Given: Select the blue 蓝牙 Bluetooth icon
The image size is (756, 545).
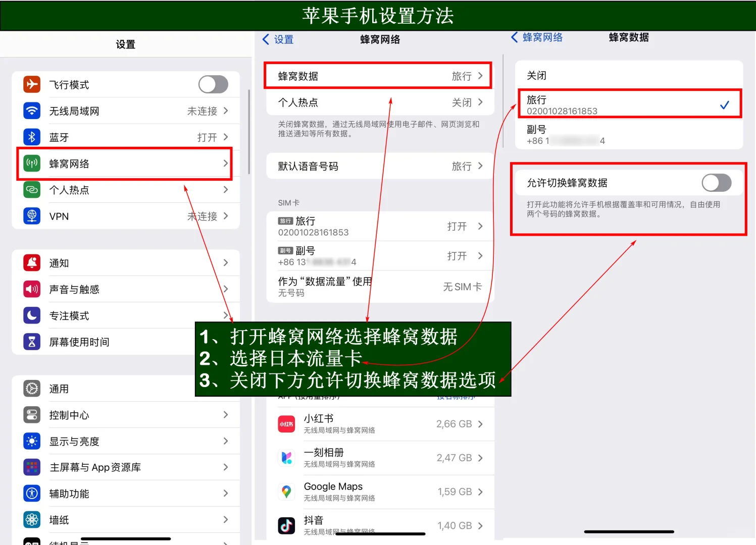Looking at the screenshot, I should pyautogui.click(x=31, y=137).
